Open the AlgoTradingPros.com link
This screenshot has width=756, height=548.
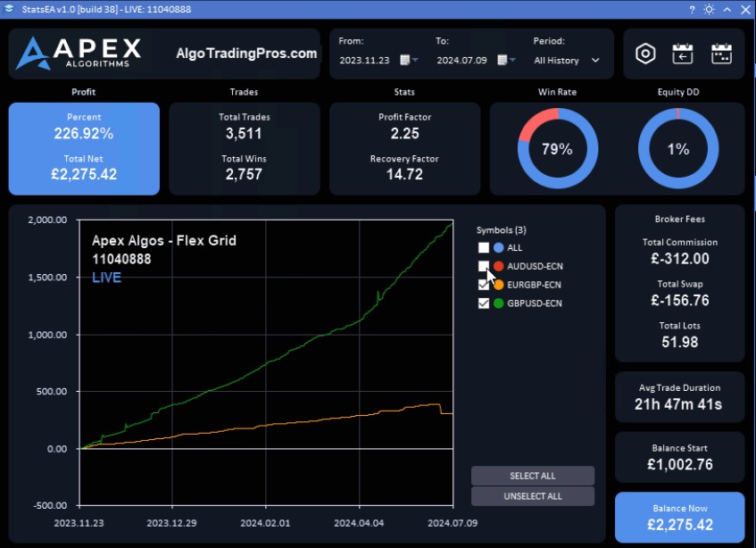click(246, 53)
